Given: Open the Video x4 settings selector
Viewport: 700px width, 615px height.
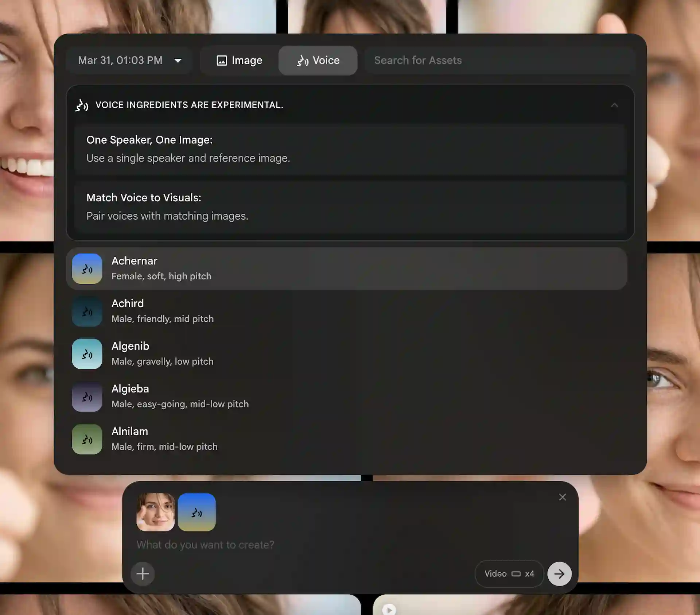Looking at the screenshot, I should 509,574.
